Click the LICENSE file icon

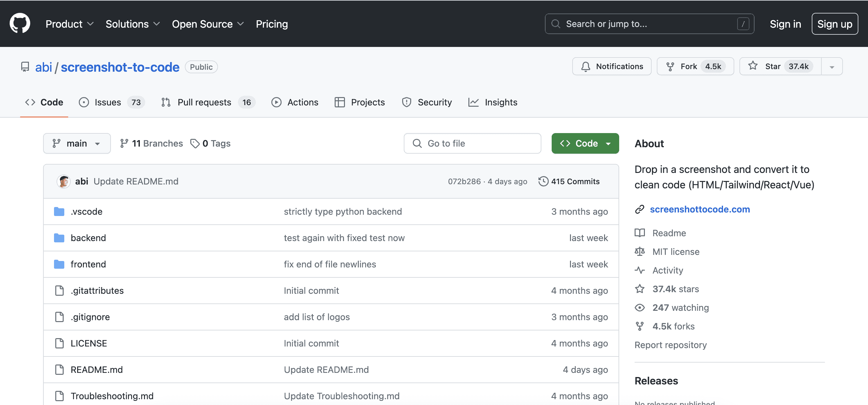tap(59, 343)
